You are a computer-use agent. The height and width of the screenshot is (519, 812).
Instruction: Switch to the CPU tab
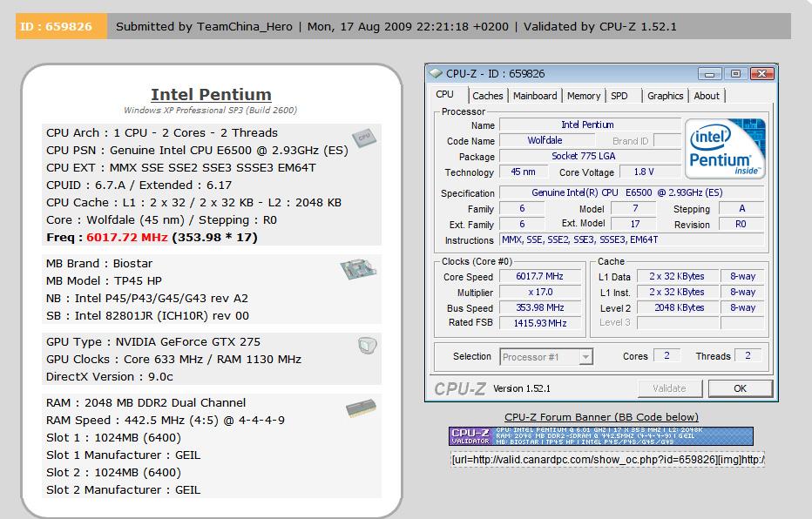445,95
